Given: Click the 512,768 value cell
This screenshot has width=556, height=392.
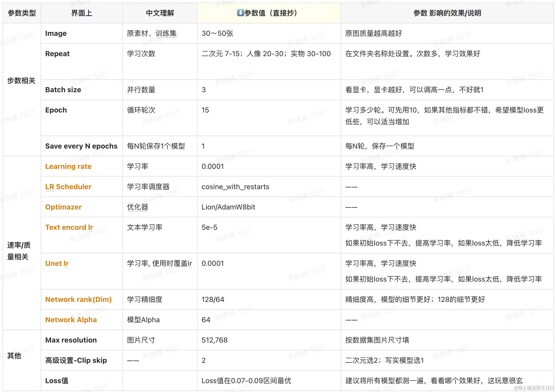Looking at the screenshot, I should click(269, 340).
